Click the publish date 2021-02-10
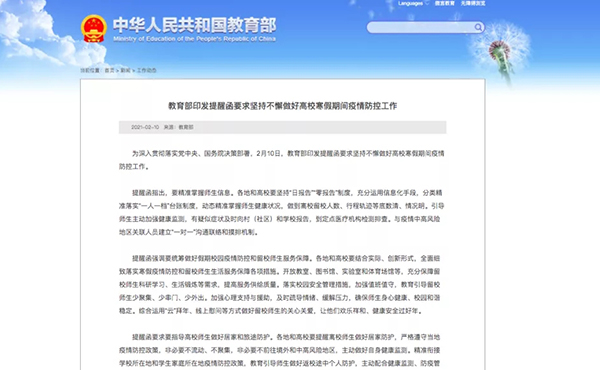Image resolution: width=600 pixels, height=370 pixels. (145, 127)
